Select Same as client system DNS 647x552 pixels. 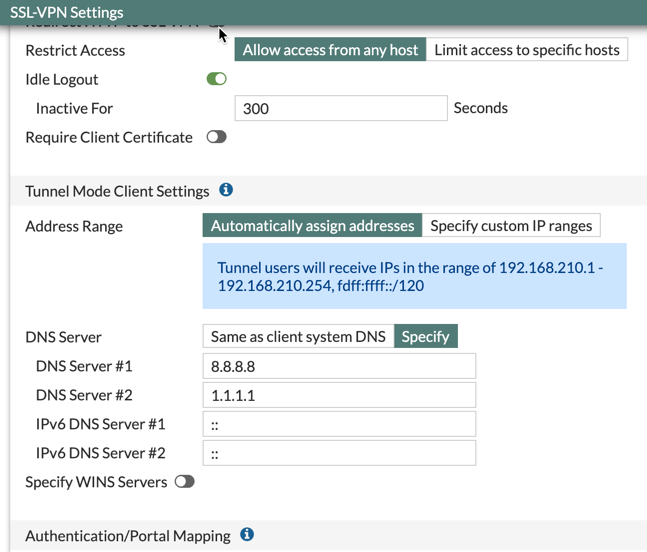point(298,336)
